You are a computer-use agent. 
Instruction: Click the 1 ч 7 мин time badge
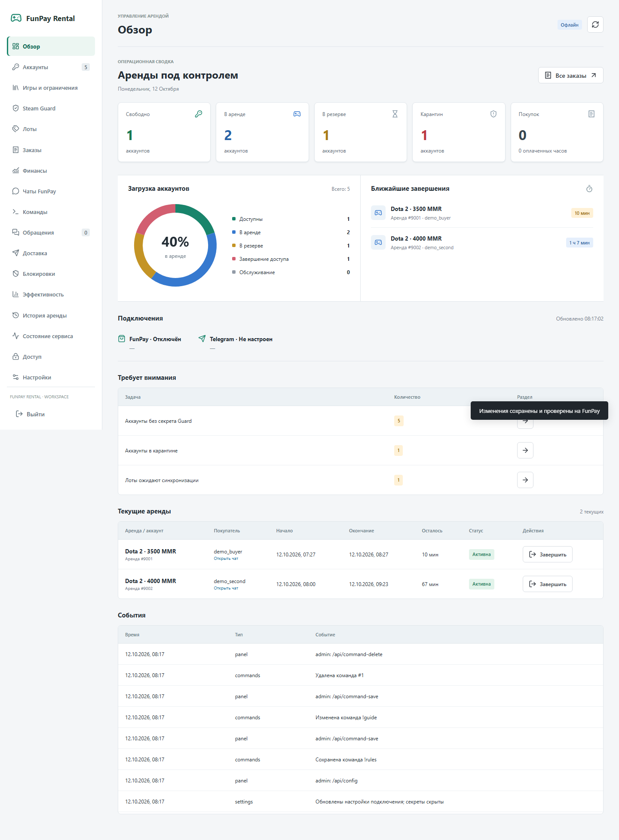pos(579,243)
